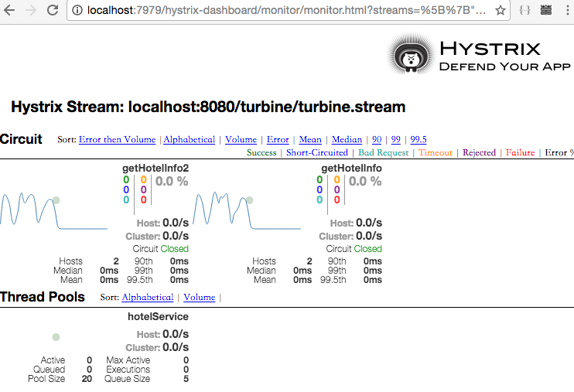
Task: Sort circuits by Volume
Action: (x=241, y=139)
